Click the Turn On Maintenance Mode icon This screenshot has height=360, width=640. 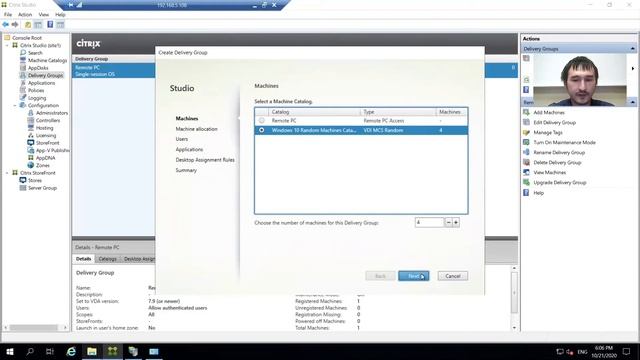[526, 142]
